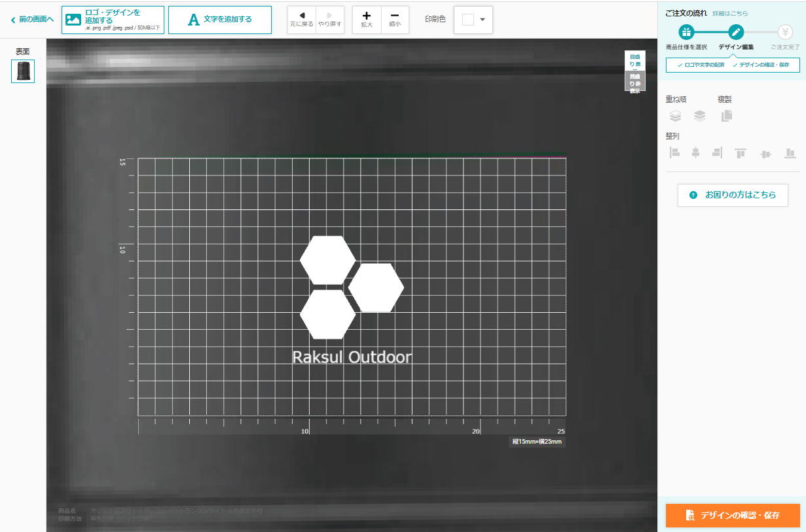
Task: Select Raksul Outdoor text on canvas
Action: click(x=352, y=357)
